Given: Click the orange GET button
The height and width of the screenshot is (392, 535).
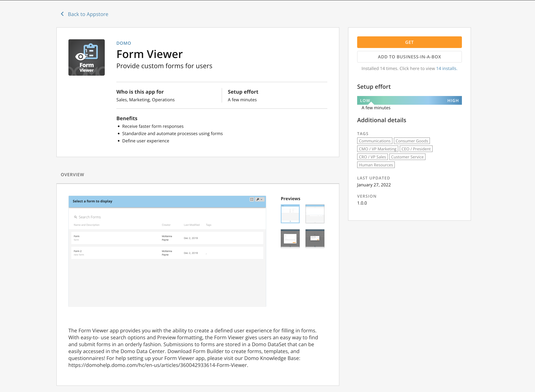Looking at the screenshot, I should [x=409, y=42].
